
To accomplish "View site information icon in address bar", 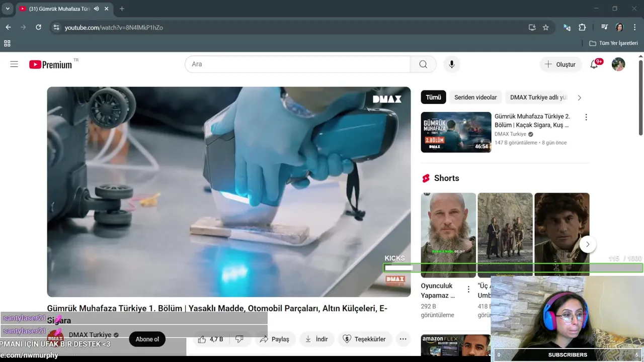I will pos(56,27).
